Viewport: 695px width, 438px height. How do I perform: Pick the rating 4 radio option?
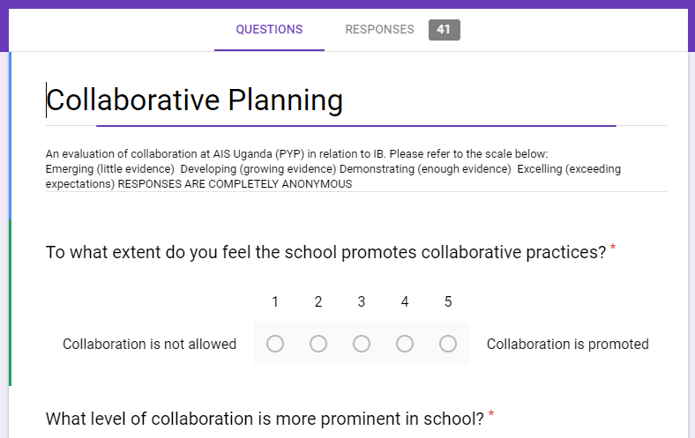click(405, 344)
